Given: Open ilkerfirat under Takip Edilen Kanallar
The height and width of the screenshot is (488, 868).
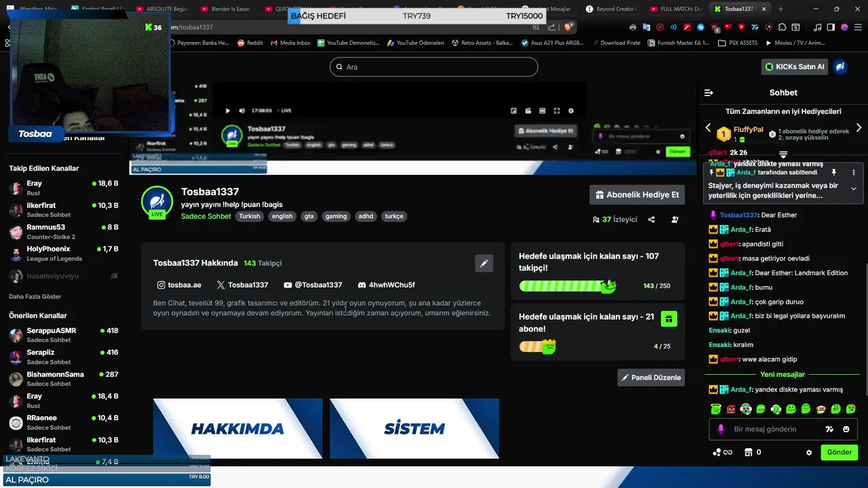Looking at the screenshot, I should [x=64, y=209].
